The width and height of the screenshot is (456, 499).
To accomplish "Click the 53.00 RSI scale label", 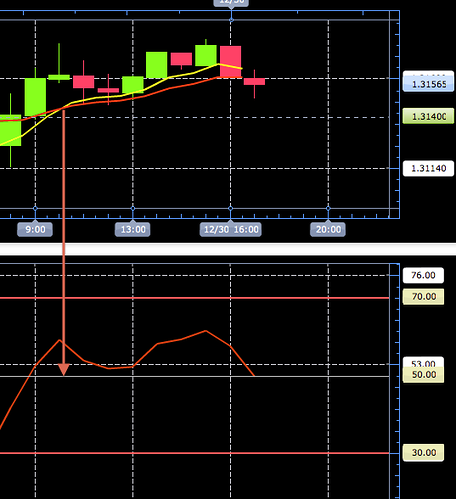I will point(423,362).
